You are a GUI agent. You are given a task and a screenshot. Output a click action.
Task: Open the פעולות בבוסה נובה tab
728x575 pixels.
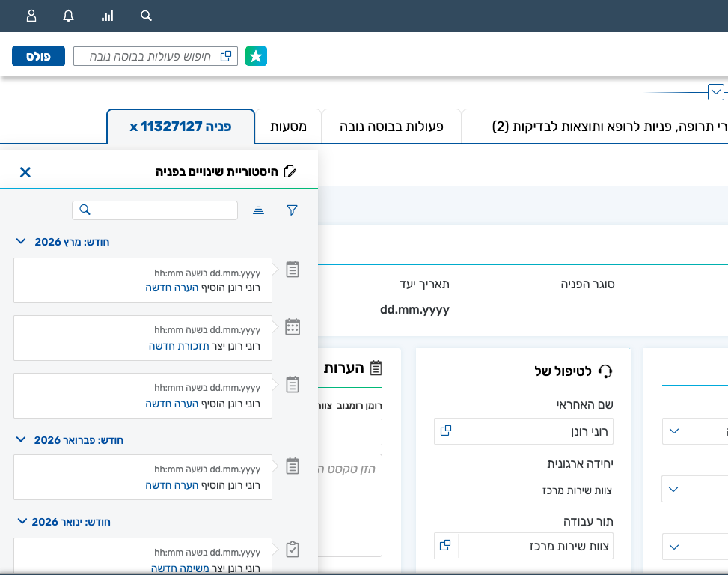coord(391,126)
